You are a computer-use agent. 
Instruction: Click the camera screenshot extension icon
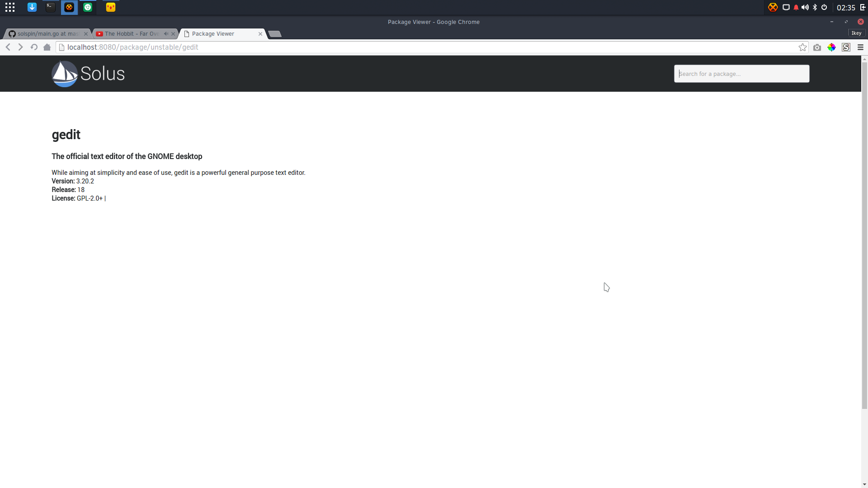(817, 47)
